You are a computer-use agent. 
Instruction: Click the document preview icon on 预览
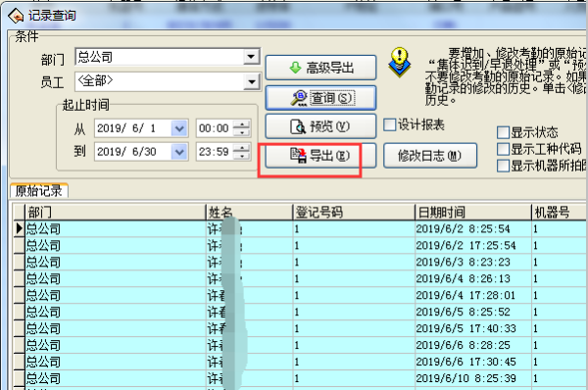(298, 126)
